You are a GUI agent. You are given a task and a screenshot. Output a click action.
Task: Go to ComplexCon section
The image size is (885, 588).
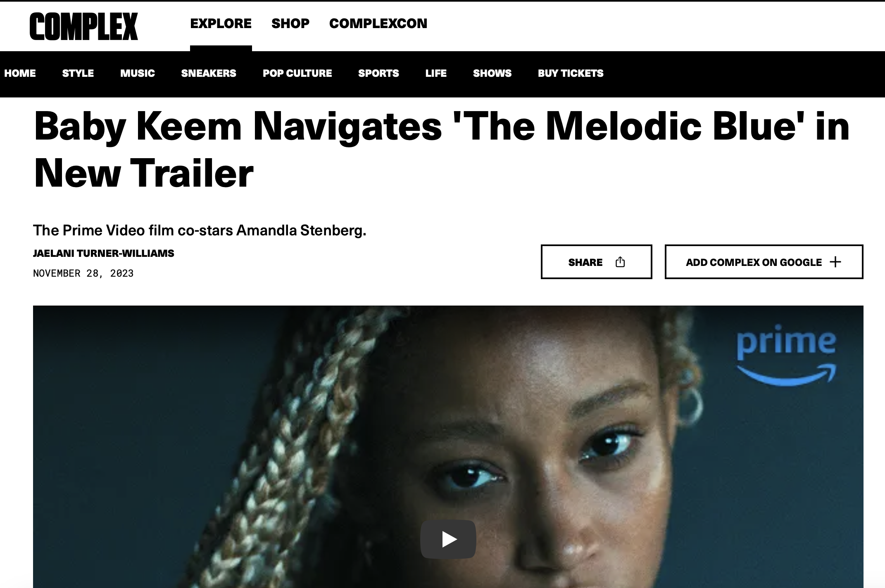378,24
